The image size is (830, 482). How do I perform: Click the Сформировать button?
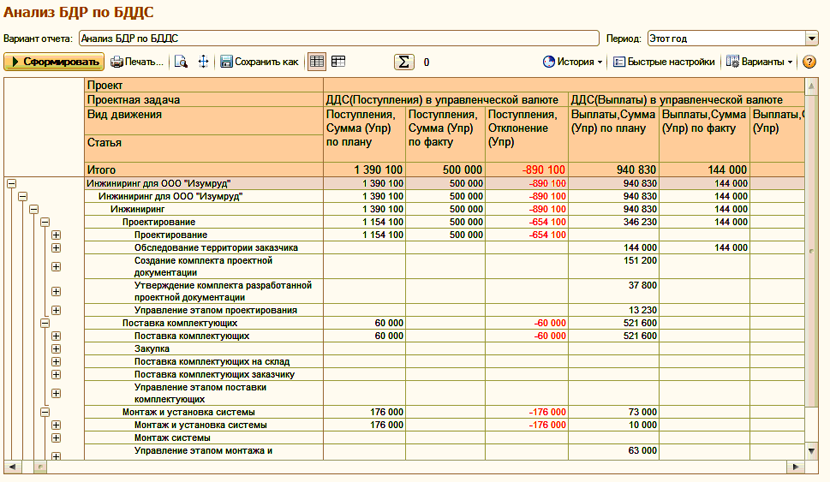click(54, 62)
